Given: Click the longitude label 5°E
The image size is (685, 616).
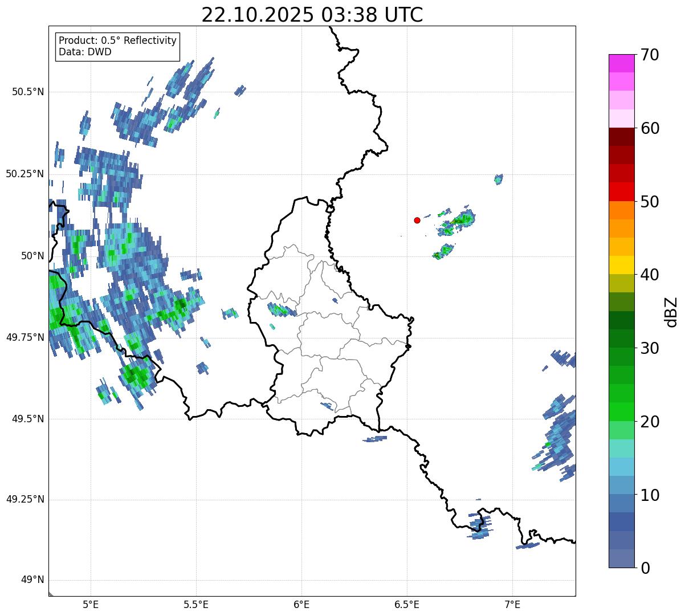Looking at the screenshot, I should click(x=91, y=605).
